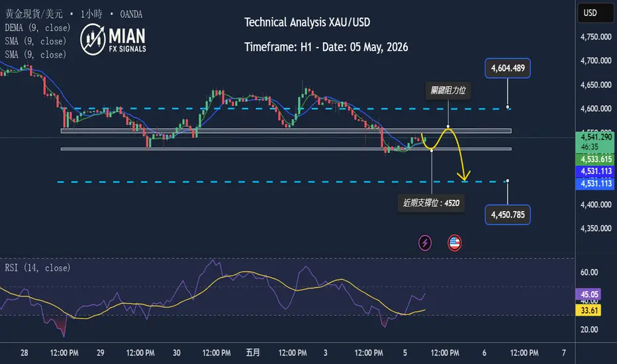Screen dimensions: 617x364
Task: Click the 4,650.000 price axis label
Action: pyautogui.click(x=596, y=85)
